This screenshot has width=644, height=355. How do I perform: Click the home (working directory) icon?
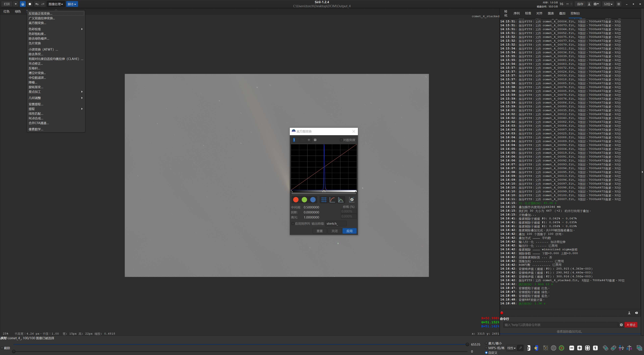23,4
